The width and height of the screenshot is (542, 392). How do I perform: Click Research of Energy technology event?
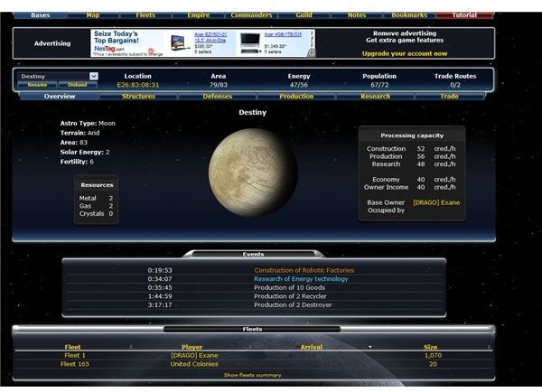pyautogui.click(x=301, y=279)
